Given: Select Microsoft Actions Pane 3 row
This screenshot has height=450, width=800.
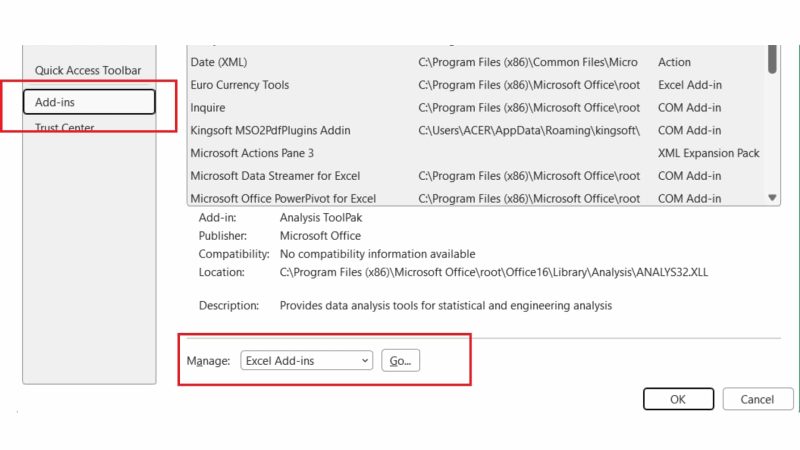Looking at the screenshot, I should coord(478,153).
